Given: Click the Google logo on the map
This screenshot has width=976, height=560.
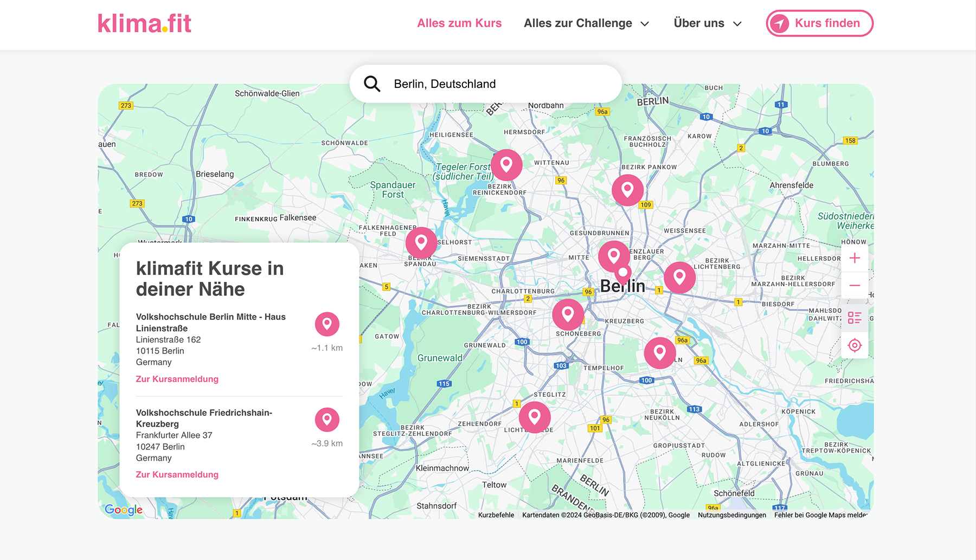Looking at the screenshot, I should point(124,510).
